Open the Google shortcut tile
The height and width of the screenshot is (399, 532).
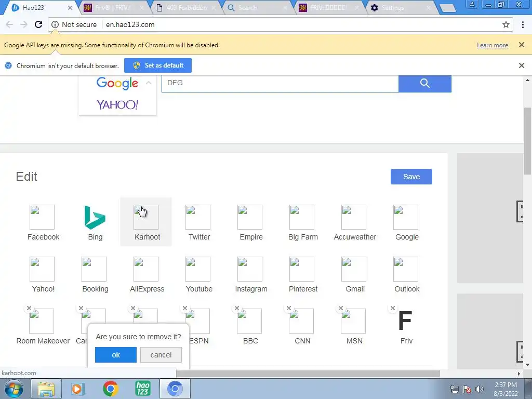pos(406,222)
